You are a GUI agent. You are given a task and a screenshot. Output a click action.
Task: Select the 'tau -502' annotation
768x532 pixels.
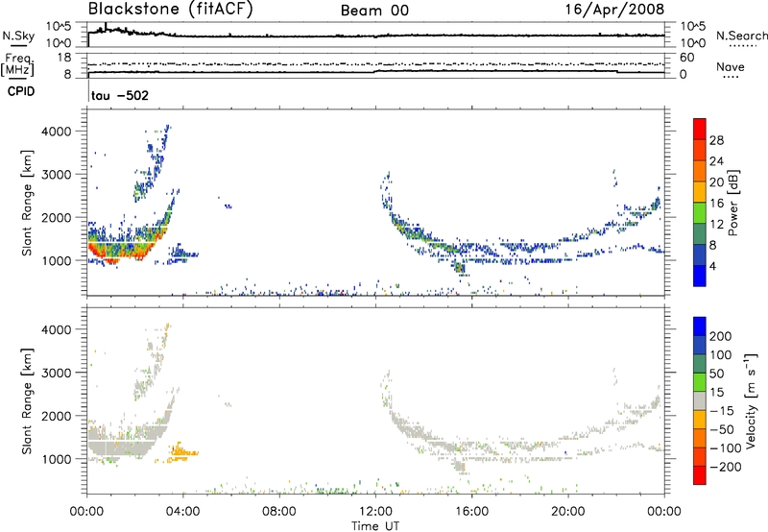click(x=120, y=95)
